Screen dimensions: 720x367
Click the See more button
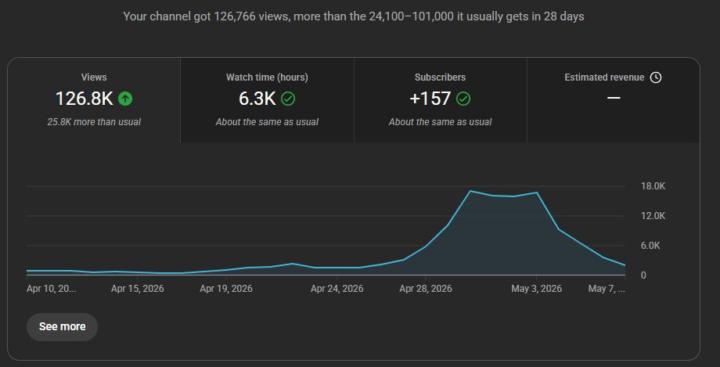(x=62, y=327)
